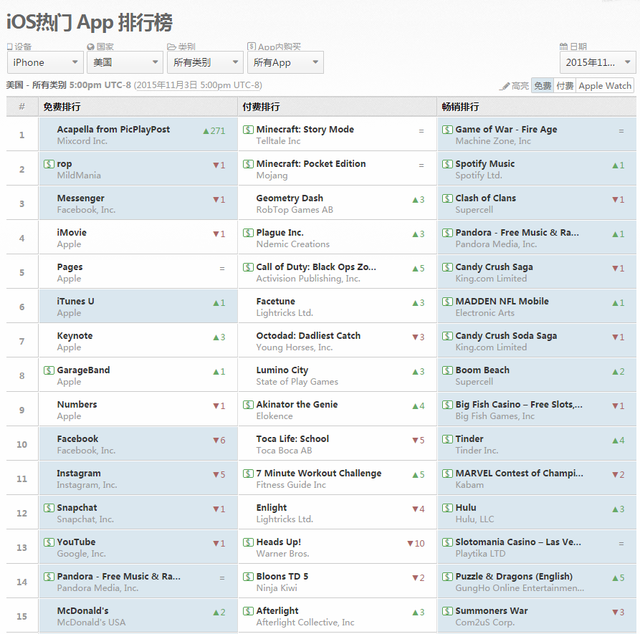Click the Kabam publisher name
The image size is (640, 634).
(x=469, y=485)
